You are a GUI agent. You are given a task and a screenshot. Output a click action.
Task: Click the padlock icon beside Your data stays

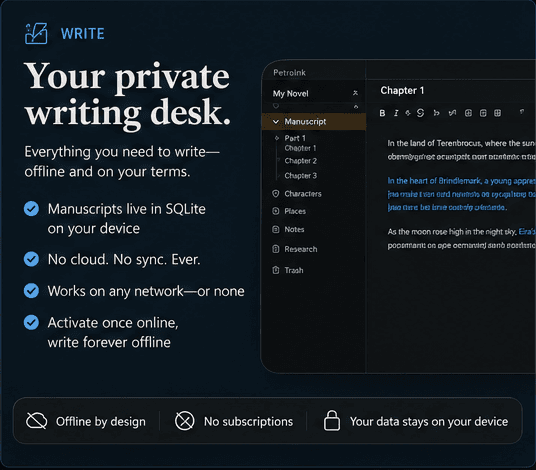[332, 420]
